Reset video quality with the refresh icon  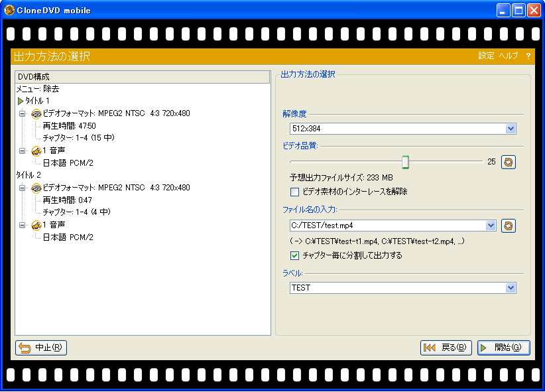[508, 162]
